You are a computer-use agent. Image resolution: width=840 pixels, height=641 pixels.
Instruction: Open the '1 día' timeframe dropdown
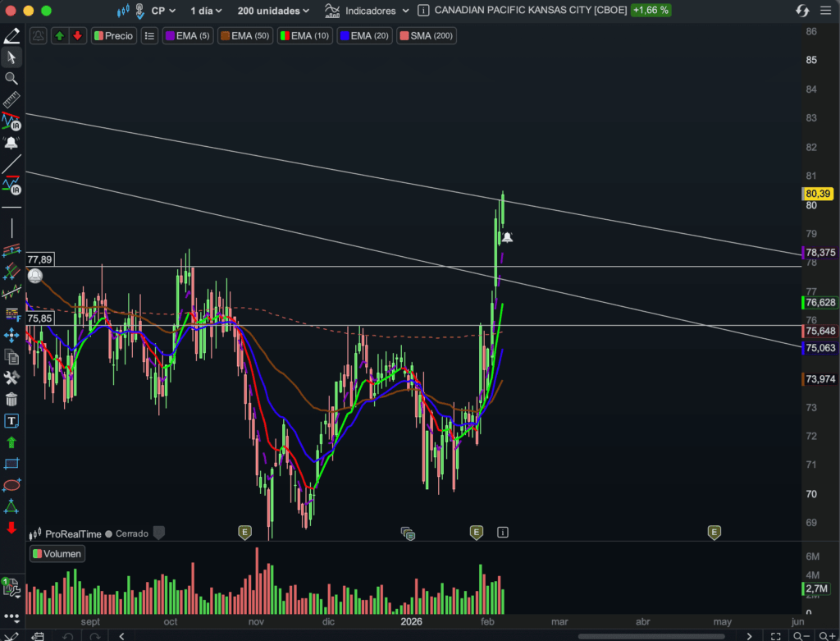(x=208, y=11)
